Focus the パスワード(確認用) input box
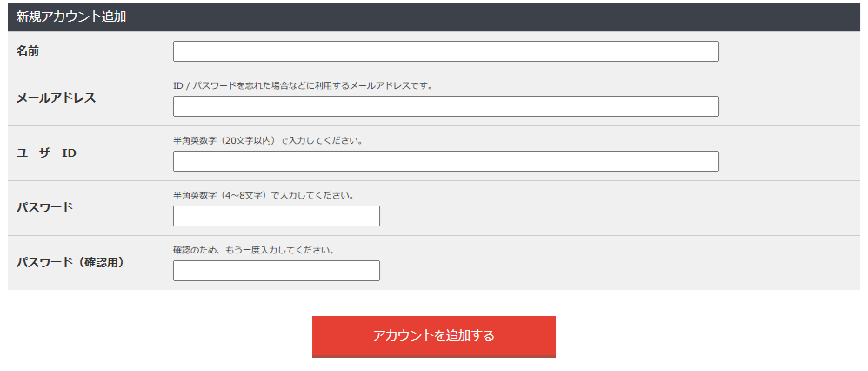 pos(277,271)
